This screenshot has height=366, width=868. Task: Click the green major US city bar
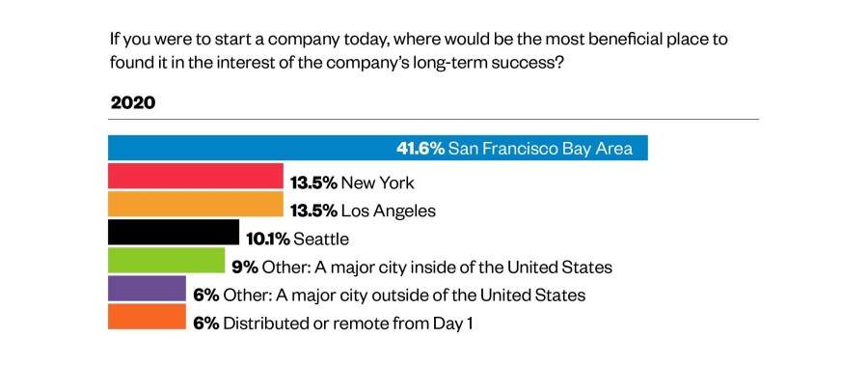166,260
